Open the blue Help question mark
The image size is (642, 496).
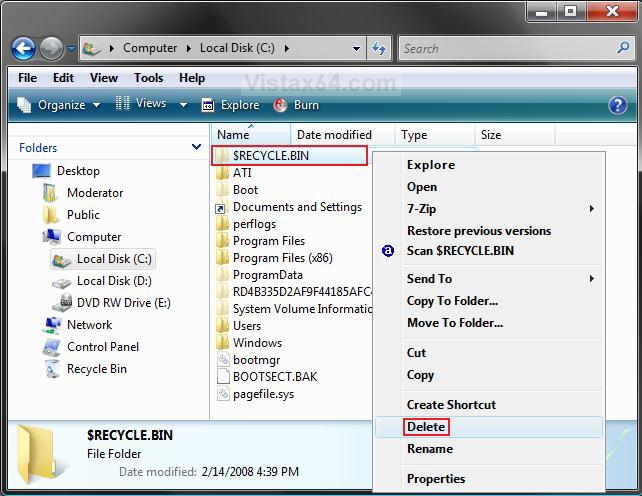(x=617, y=105)
